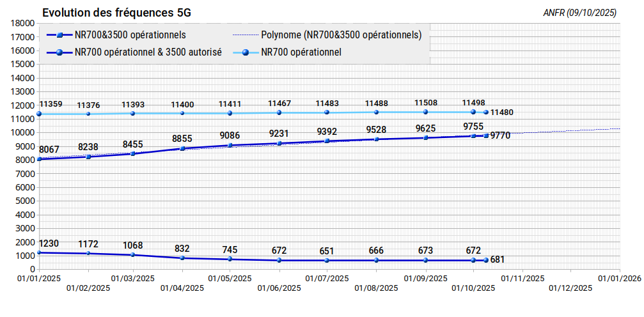This screenshot has width=644, height=317.
Task: Click the data label 1230
Action: [x=49, y=244]
